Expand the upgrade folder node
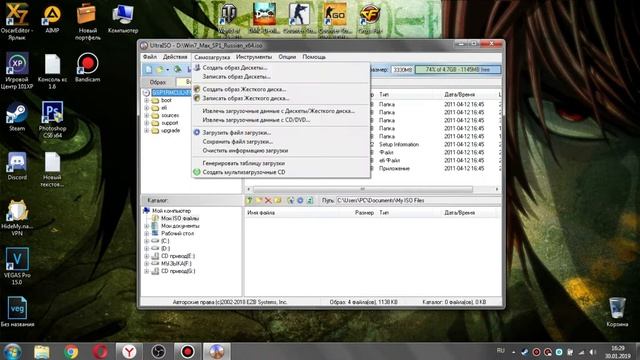This screenshot has width=640, height=360. click(147, 131)
